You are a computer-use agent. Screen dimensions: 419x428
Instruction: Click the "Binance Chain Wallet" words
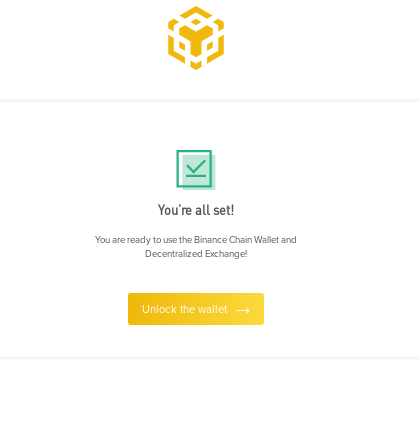(236, 240)
